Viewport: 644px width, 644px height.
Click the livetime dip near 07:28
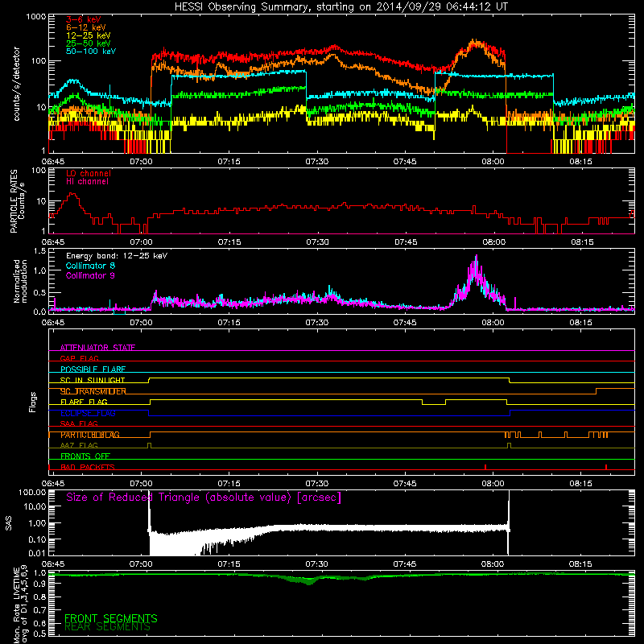309,580
